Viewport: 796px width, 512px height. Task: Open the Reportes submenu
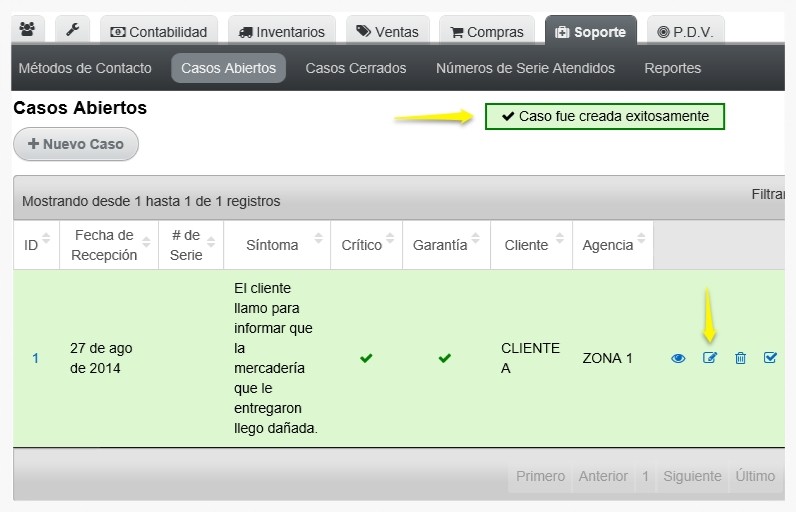point(673,68)
